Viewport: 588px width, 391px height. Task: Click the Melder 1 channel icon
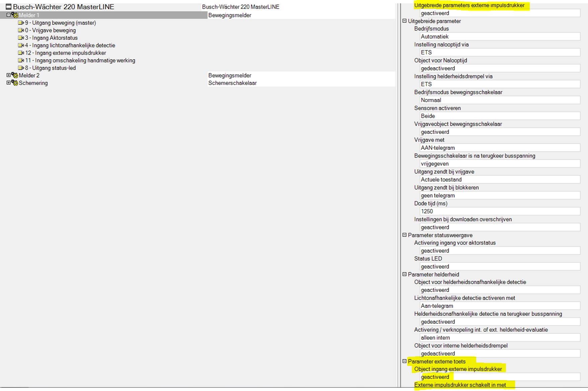15,15
